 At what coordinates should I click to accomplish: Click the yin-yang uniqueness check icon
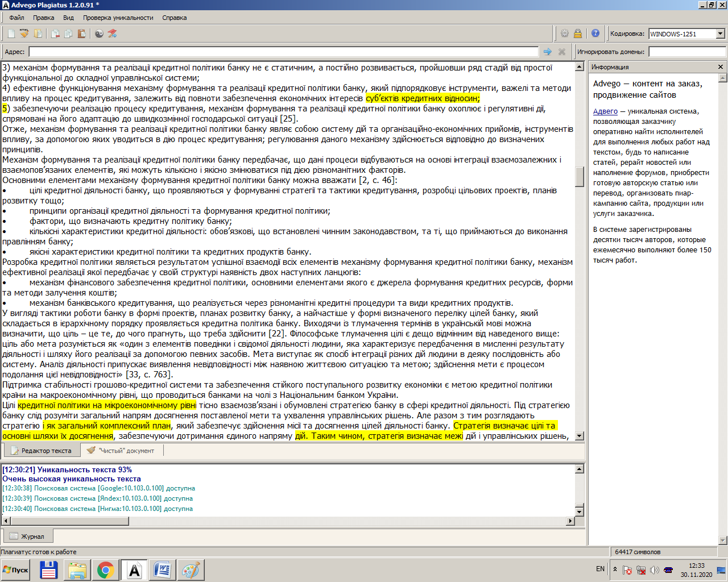pyautogui.click(x=100, y=34)
